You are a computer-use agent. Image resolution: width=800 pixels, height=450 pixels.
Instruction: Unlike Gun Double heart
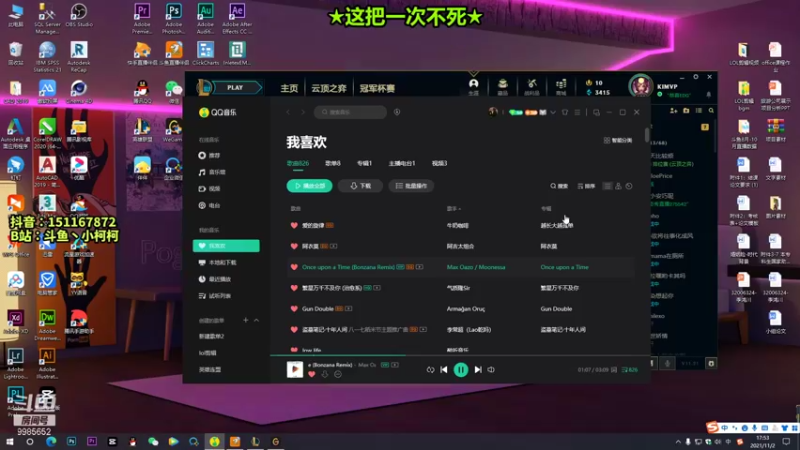click(x=294, y=309)
